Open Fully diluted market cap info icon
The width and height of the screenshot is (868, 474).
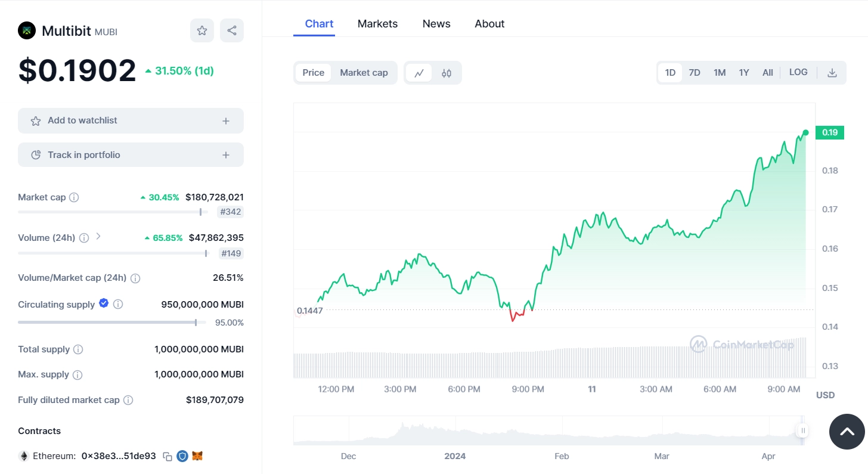(128, 400)
